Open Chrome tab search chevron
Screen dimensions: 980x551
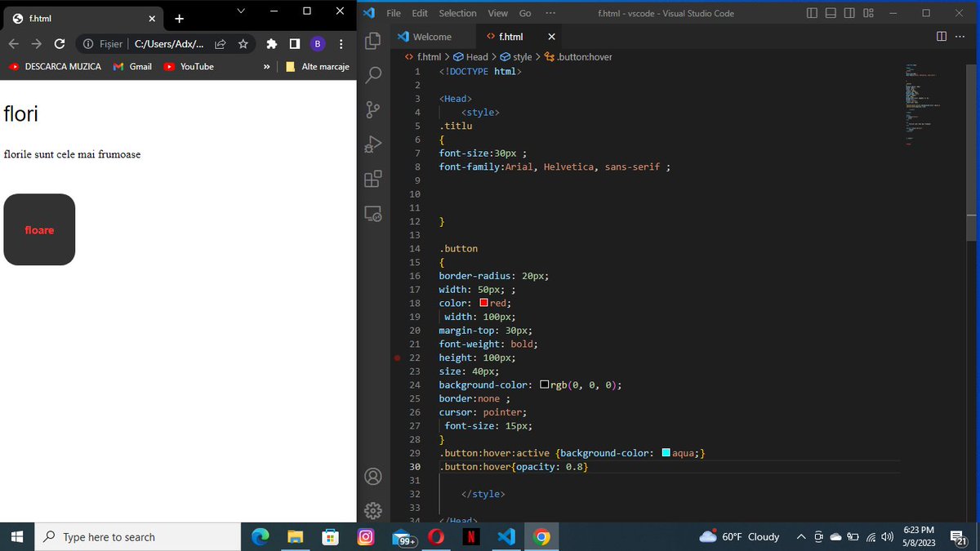[x=241, y=11]
